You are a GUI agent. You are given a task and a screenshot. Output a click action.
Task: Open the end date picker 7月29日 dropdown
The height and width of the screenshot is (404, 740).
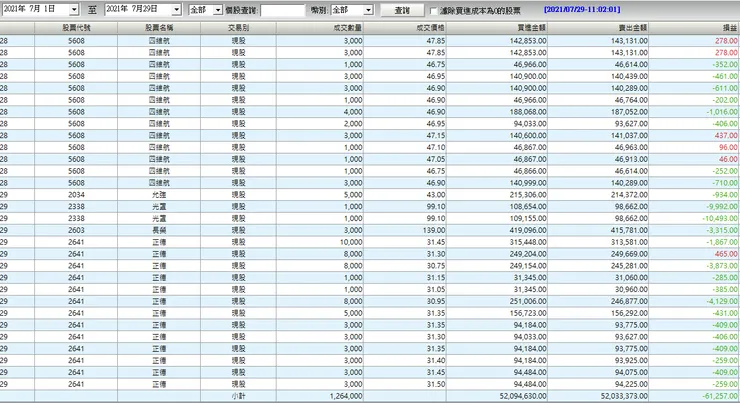coord(177,9)
